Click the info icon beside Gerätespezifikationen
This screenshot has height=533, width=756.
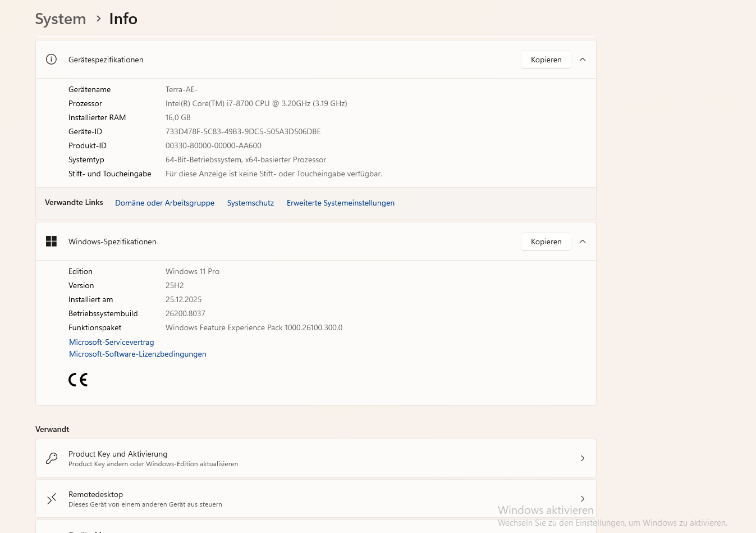point(51,60)
